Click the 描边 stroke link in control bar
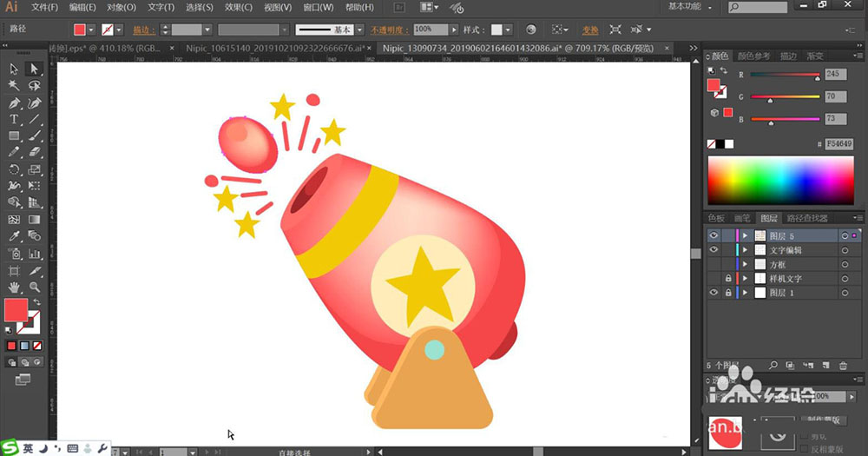Image resolution: width=868 pixels, height=456 pixels. pyautogui.click(x=144, y=30)
